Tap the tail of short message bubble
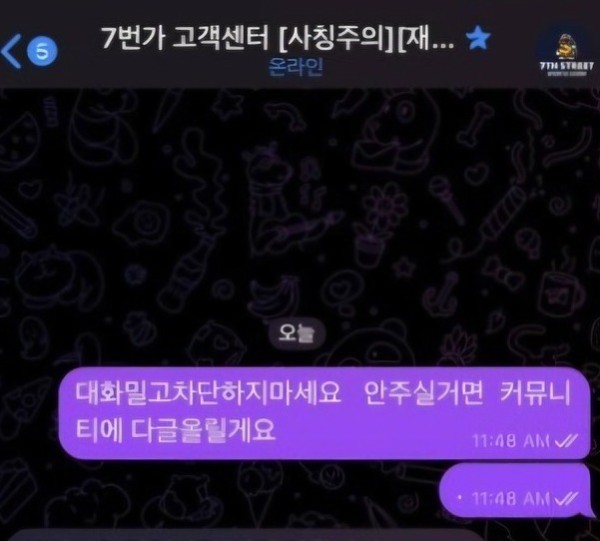The height and width of the screenshot is (541, 600). coord(587,514)
